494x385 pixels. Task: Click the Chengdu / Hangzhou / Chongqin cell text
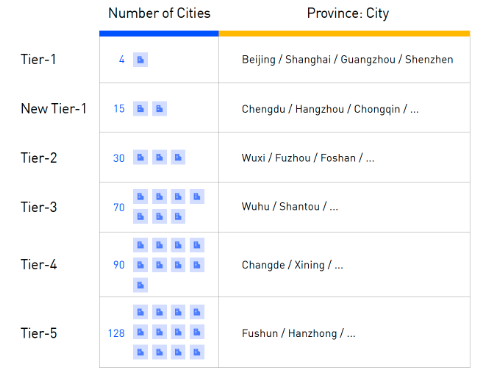[x=330, y=109]
